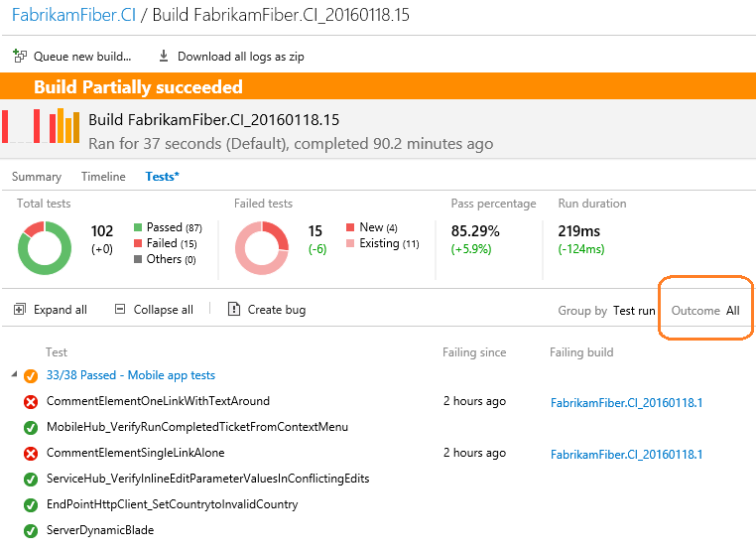Click the pink Existing legend swatch

[350, 243]
